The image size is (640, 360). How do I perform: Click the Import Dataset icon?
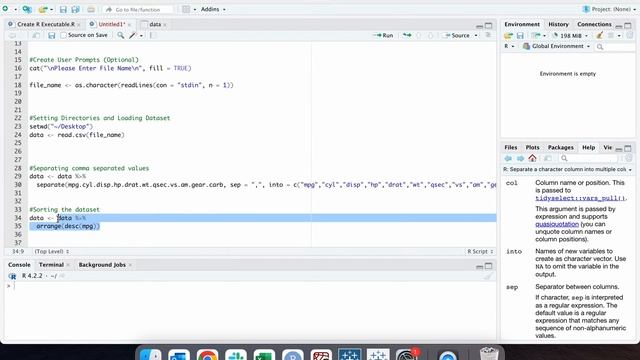click(536, 36)
